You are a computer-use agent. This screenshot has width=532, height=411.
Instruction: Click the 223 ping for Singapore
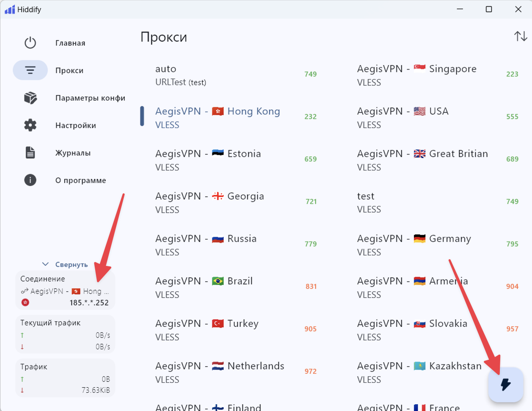coord(512,74)
